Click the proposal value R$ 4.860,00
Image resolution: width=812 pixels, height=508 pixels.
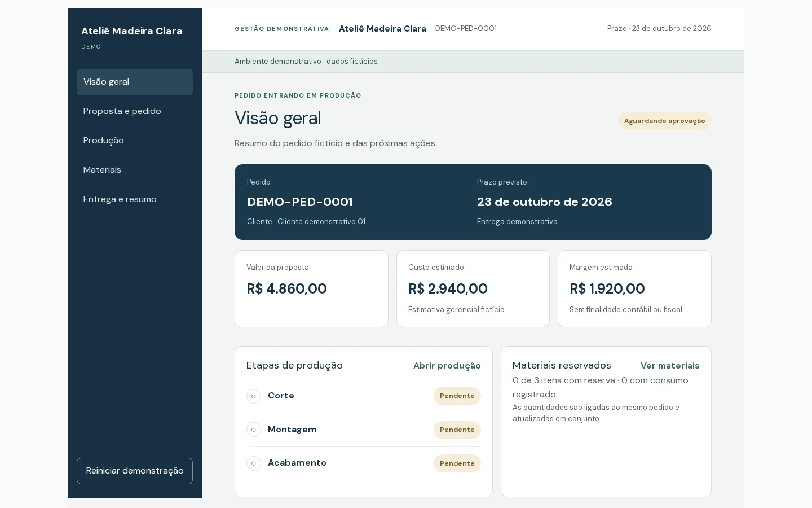click(x=287, y=288)
